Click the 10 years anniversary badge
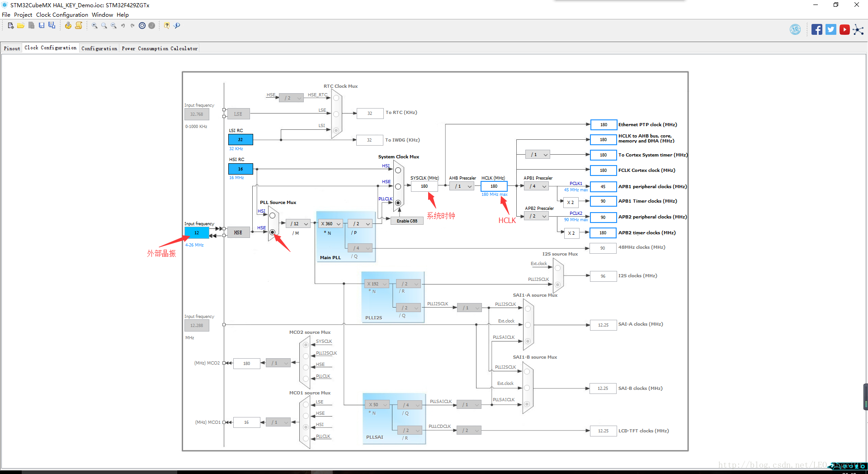Screen dimensions: 868x474 pos(795,29)
